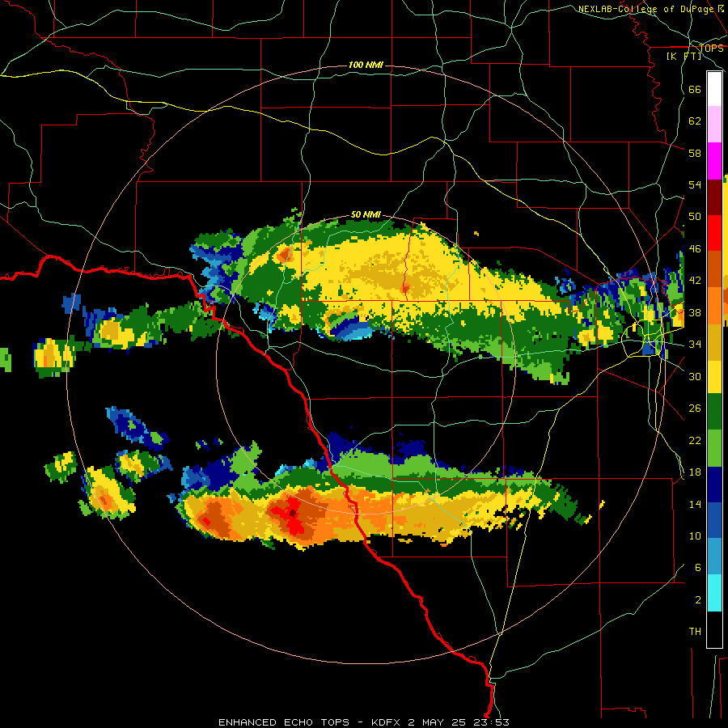Click the "46" scale label
The width and height of the screenshot is (728, 728).
695,249
